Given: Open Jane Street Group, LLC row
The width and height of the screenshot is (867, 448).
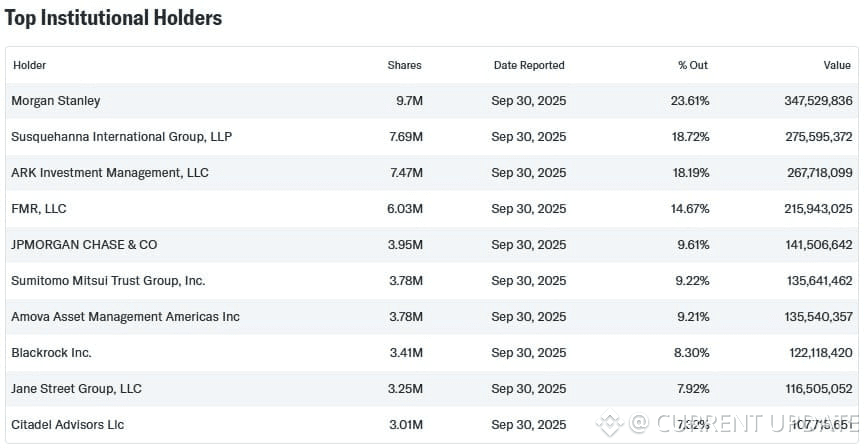Looking at the screenshot, I should click(x=76, y=389).
